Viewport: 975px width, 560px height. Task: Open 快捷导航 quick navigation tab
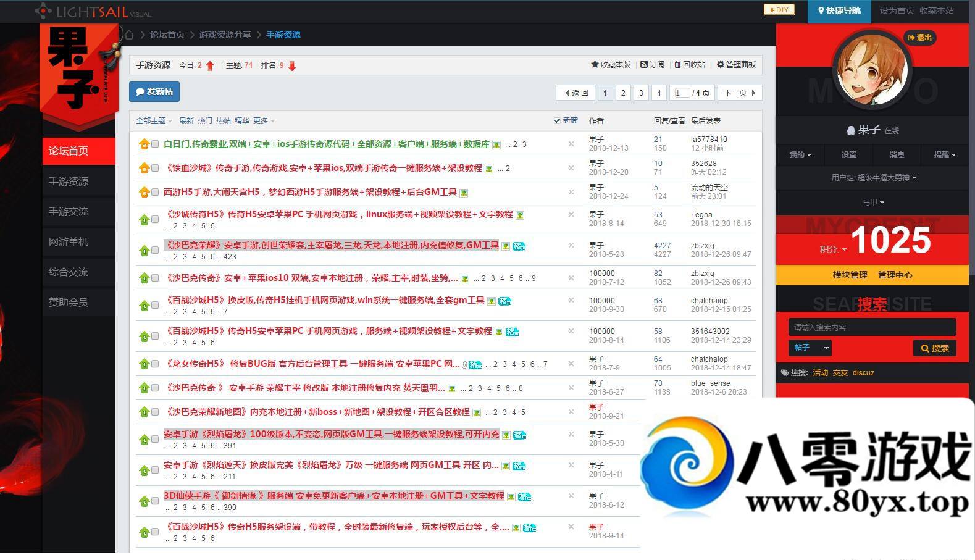pyautogui.click(x=839, y=10)
